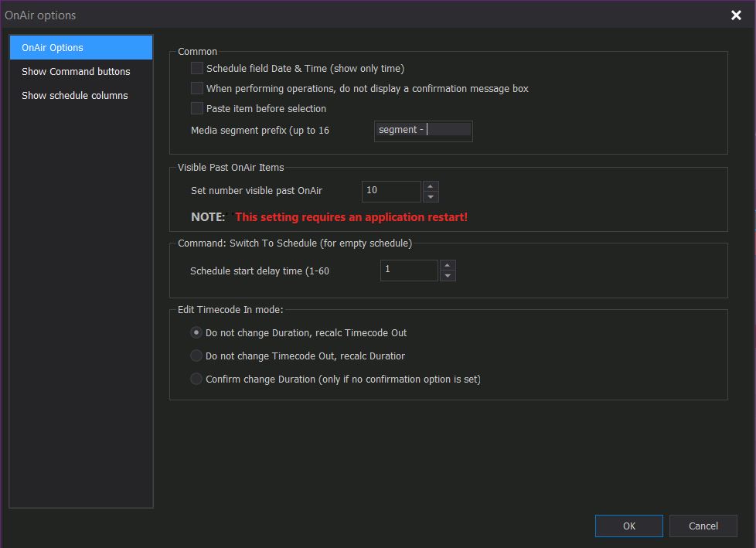Close the OnAir options dialog window
The width and height of the screenshot is (756, 548).
[736, 15]
